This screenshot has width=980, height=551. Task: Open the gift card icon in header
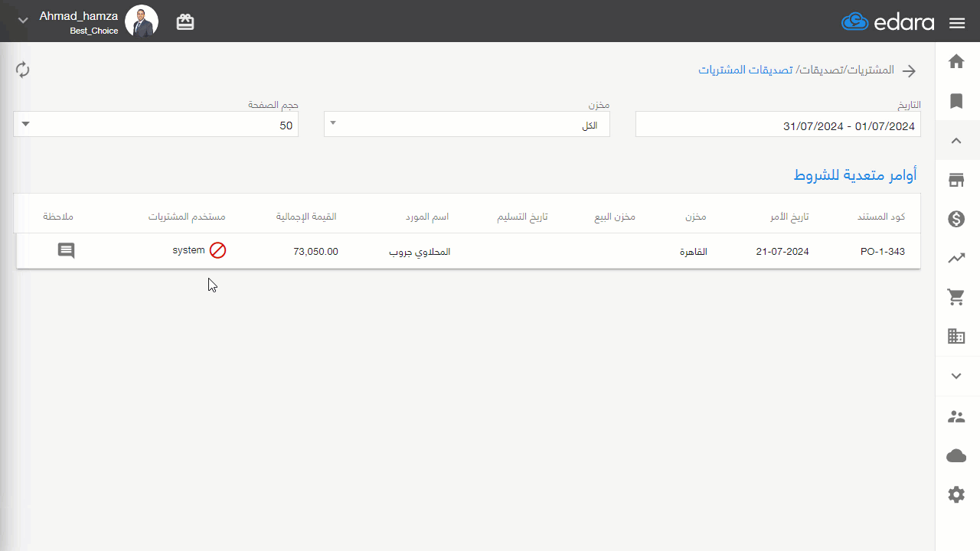(x=185, y=22)
